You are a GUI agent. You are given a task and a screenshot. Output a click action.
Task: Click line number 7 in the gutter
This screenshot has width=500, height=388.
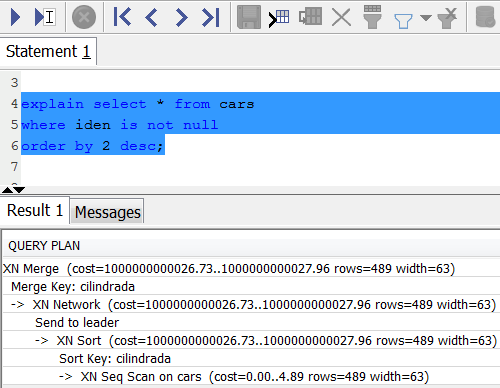[14, 166]
